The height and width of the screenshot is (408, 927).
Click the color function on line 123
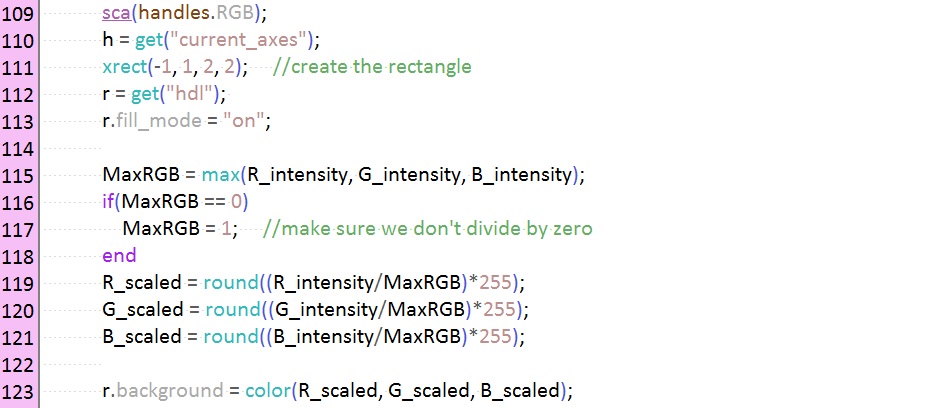click(267, 390)
